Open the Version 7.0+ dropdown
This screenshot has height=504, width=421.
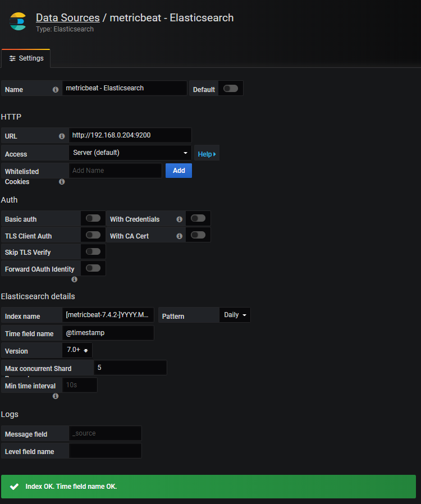[x=77, y=350]
